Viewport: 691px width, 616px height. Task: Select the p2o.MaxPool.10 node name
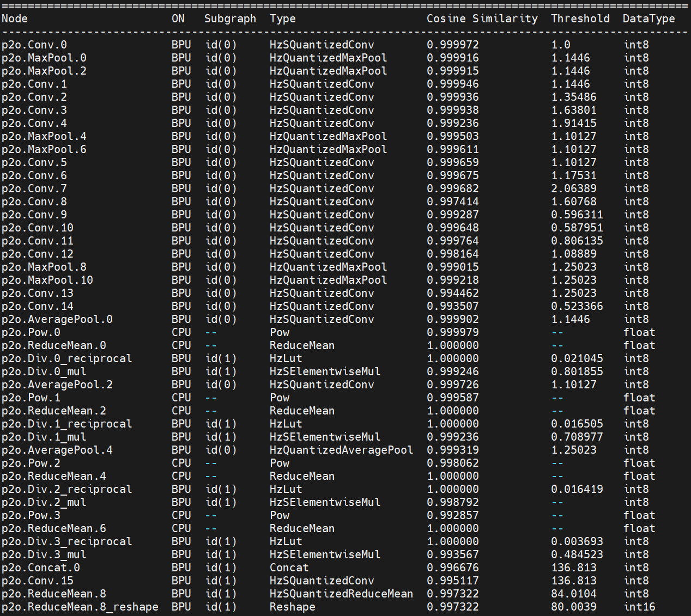click(x=47, y=280)
